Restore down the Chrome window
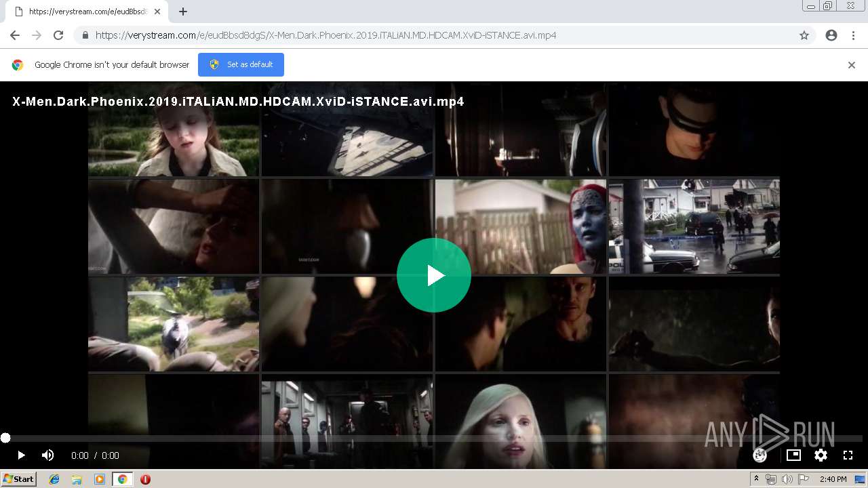 [828, 6]
